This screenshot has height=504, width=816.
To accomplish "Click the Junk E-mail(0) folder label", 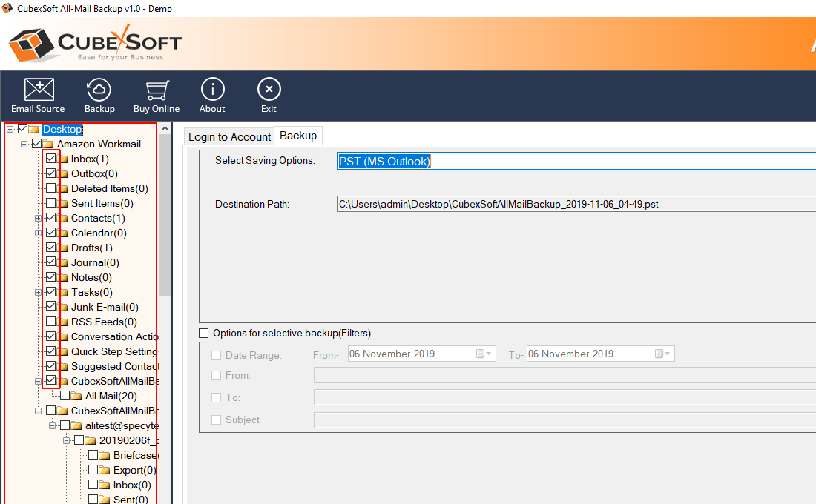I will pyautogui.click(x=105, y=307).
